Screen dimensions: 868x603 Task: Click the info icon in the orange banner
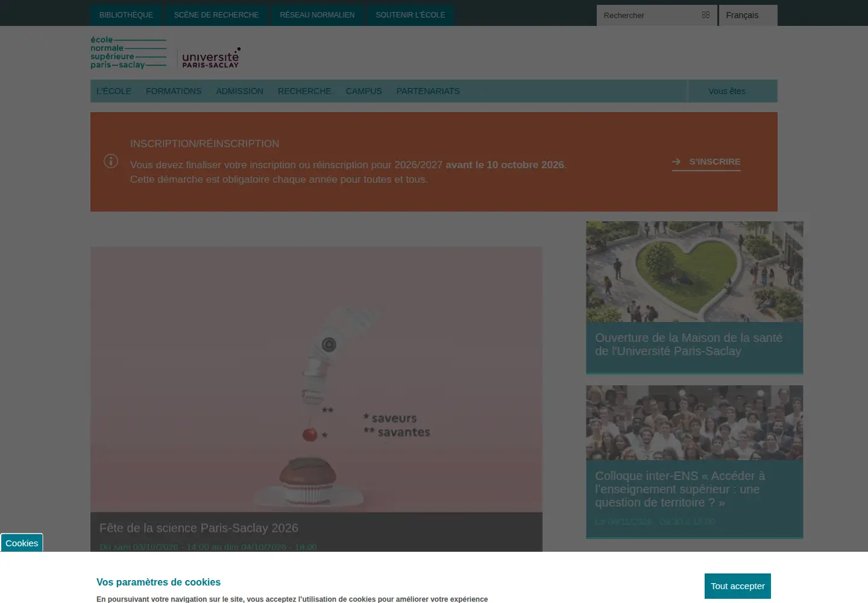pos(111,161)
